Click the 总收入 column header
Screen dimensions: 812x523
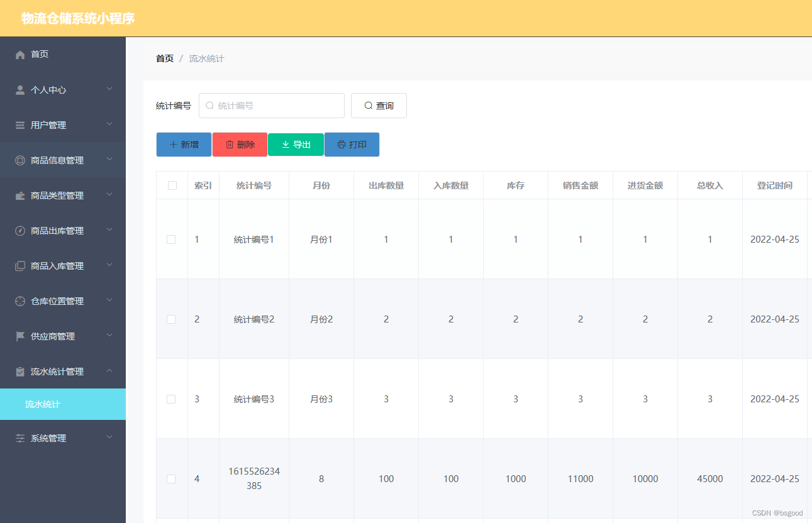(x=710, y=185)
